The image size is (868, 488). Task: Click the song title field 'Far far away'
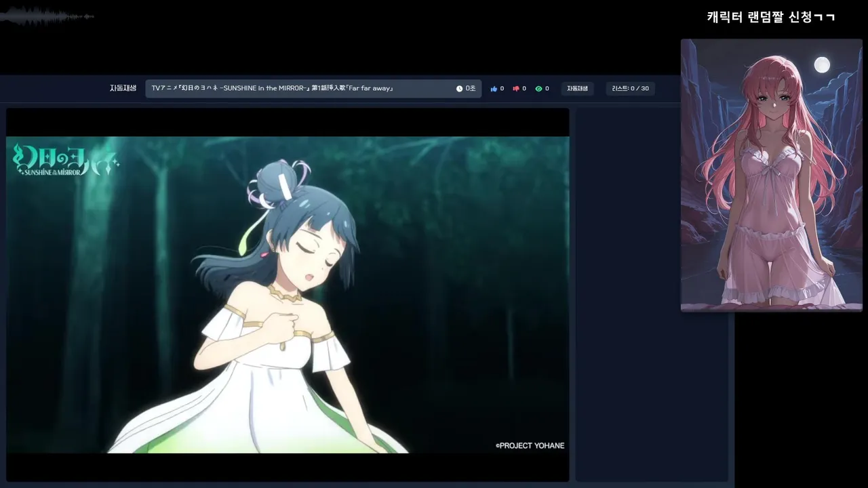(x=313, y=89)
